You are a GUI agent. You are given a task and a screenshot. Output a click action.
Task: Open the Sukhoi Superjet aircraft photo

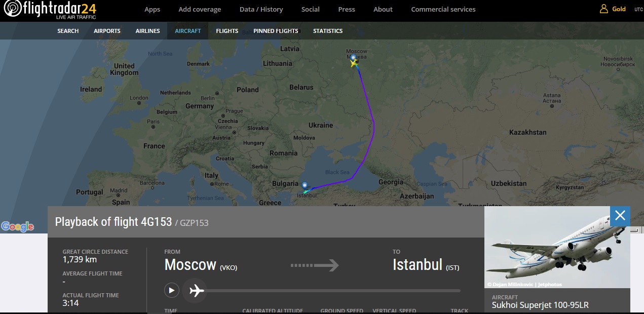coord(557,248)
